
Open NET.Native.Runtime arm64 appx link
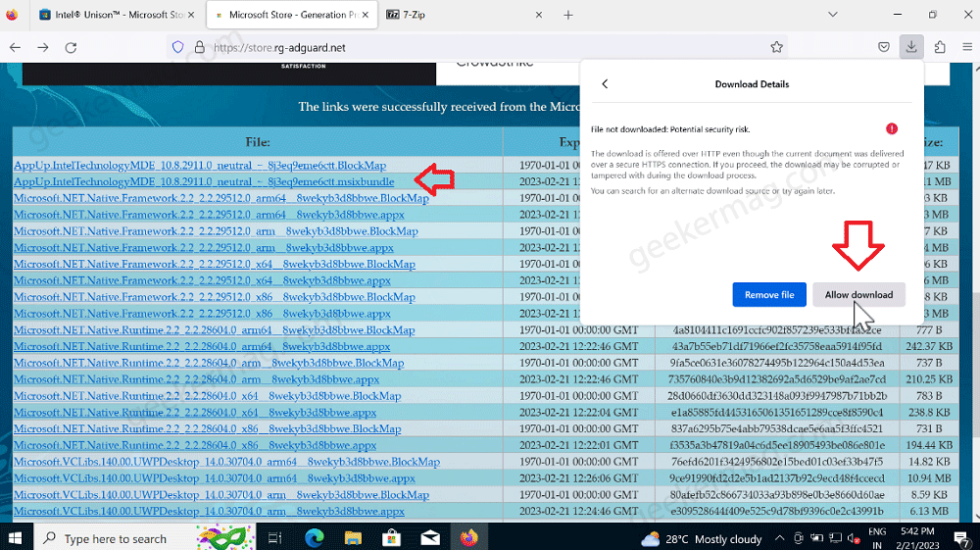pyautogui.click(x=202, y=347)
